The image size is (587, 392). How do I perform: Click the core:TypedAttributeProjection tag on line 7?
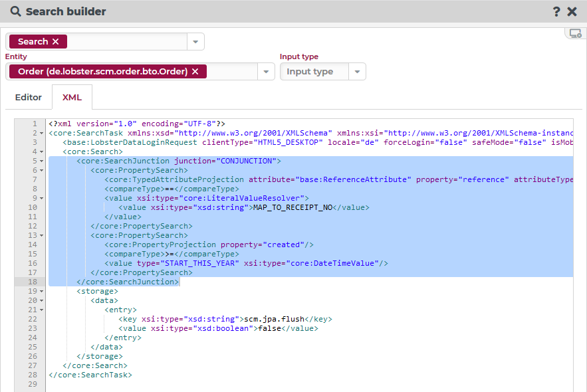pyautogui.click(x=174, y=179)
